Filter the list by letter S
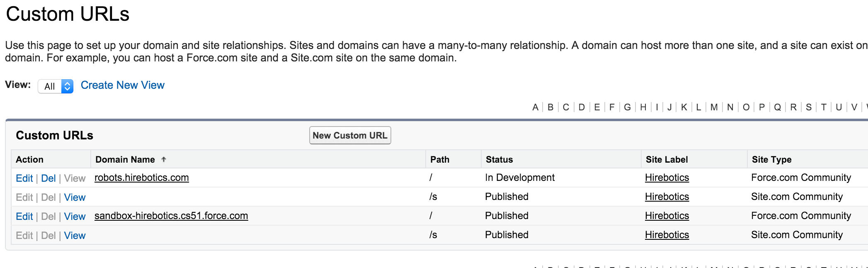 pos(808,107)
